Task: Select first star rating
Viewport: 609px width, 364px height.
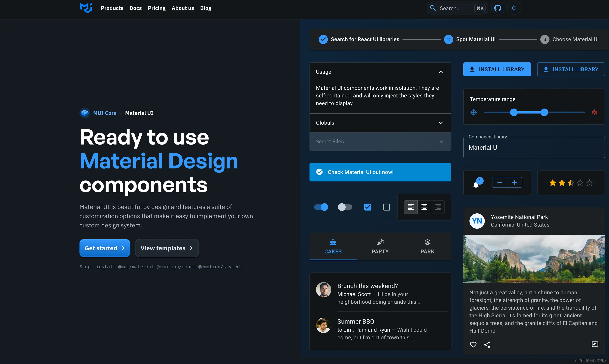Action: tap(553, 183)
